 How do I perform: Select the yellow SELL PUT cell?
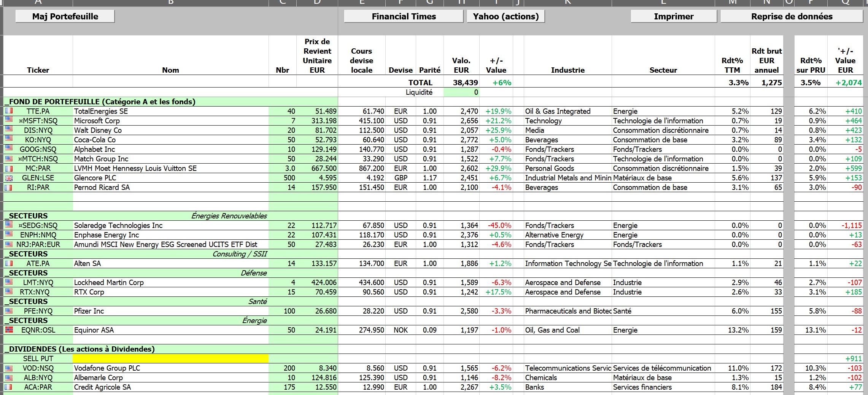point(170,358)
